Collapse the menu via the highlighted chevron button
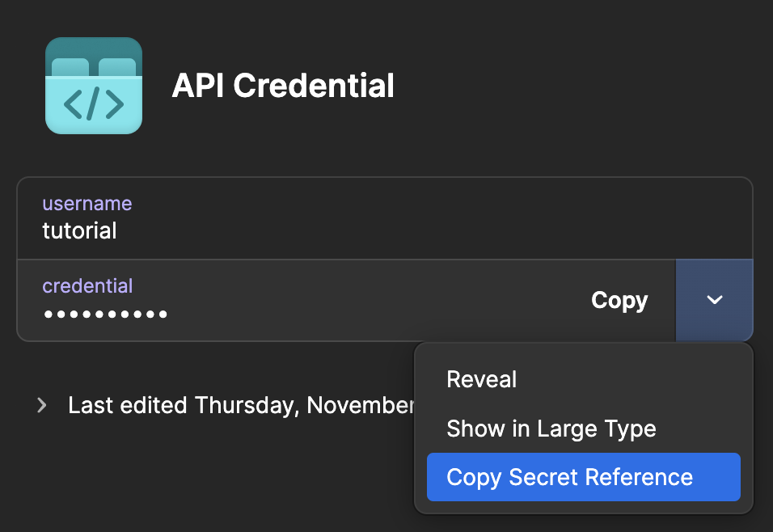Viewport: 773px width, 532px height. coord(714,300)
